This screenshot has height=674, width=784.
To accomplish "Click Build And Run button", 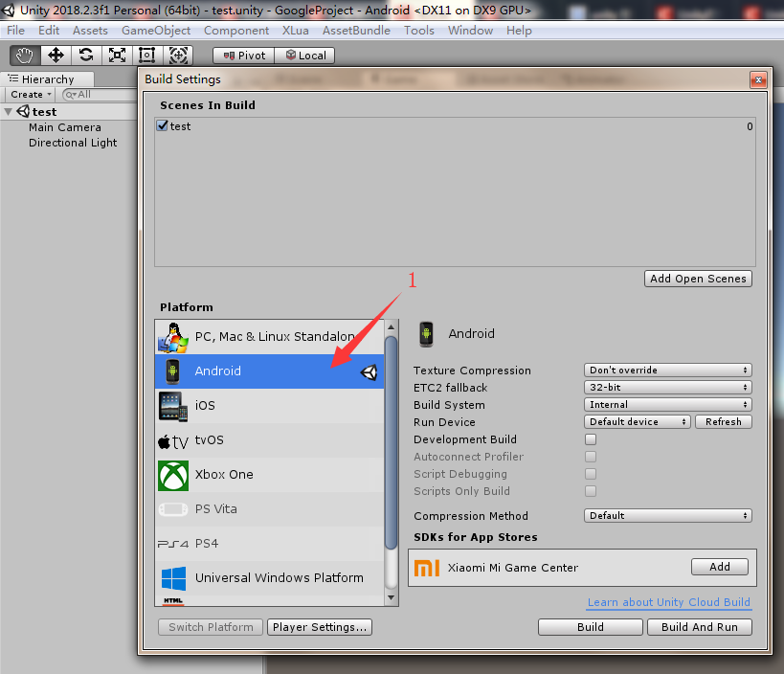I will pos(700,627).
